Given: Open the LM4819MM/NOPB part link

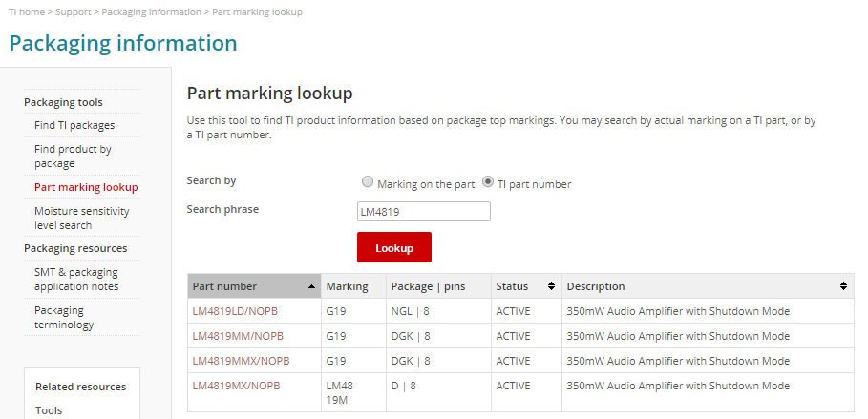Looking at the screenshot, I should coord(238,336).
